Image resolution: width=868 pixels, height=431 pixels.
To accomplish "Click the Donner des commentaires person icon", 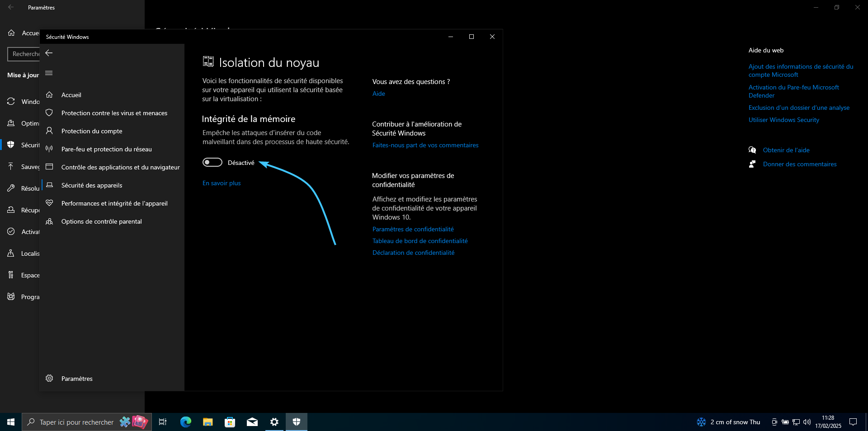I will 752,164.
